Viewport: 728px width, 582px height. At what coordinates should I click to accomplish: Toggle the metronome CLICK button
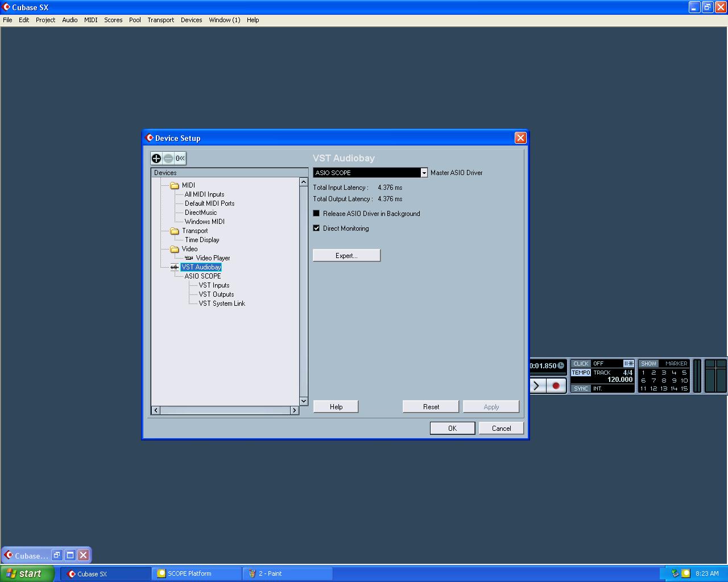(581, 364)
